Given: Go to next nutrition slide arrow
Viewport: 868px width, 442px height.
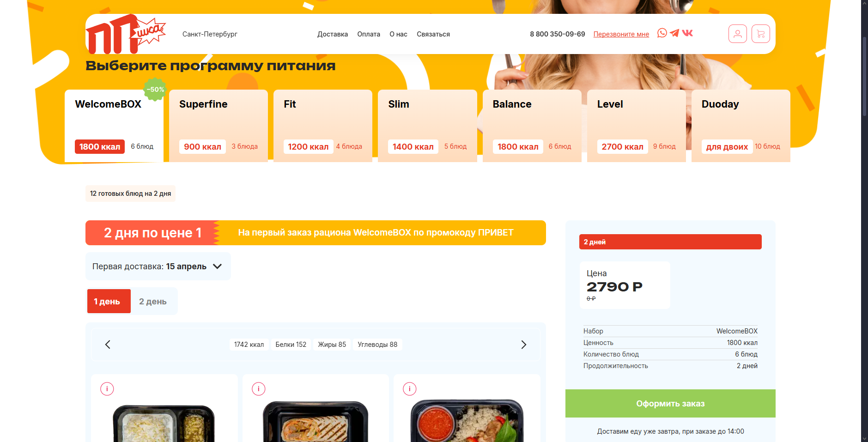Looking at the screenshot, I should [524, 345].
